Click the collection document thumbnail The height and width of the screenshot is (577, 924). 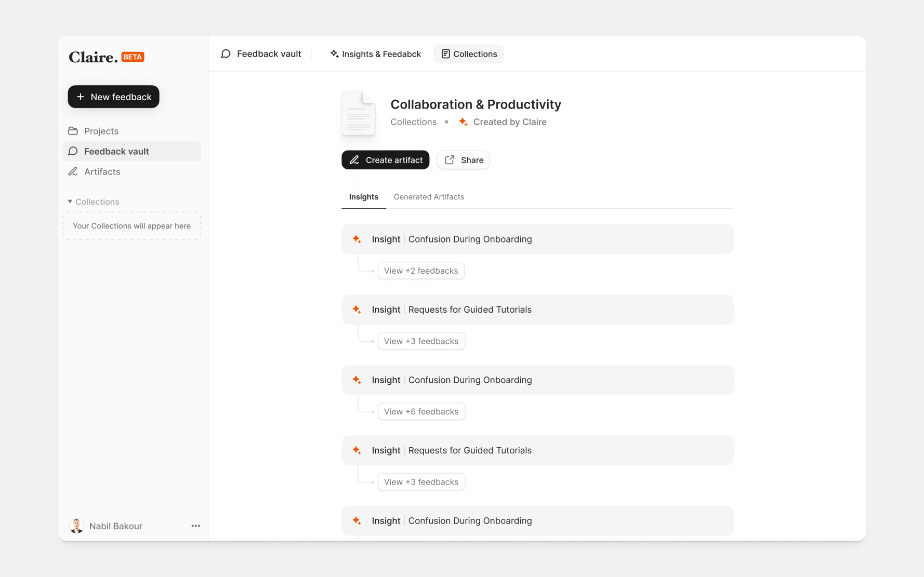(359, 113)
